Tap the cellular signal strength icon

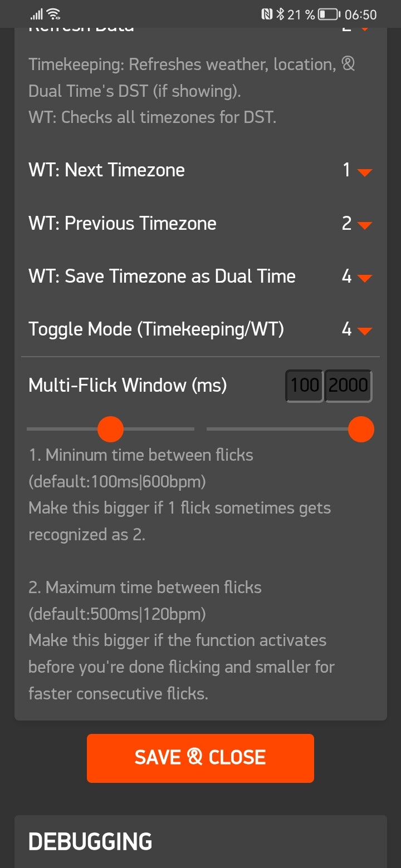click(36, 14)
